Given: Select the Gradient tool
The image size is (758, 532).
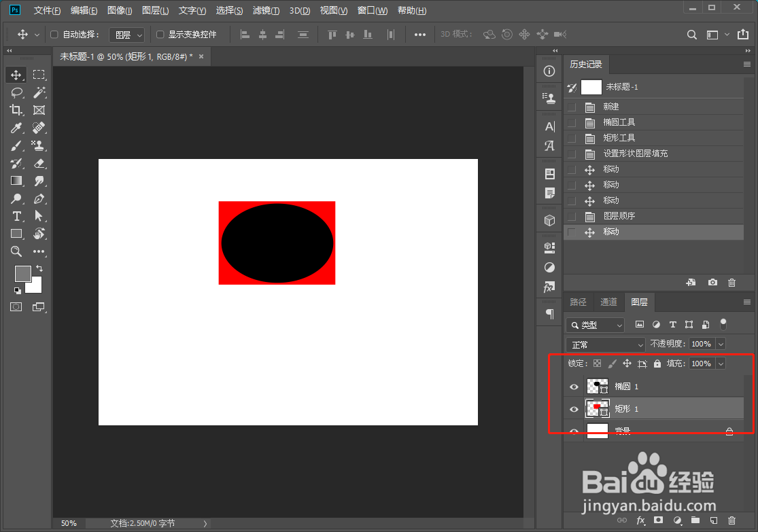Looking at the screenshot, I should pyautogui.click(x=16, y=181).
